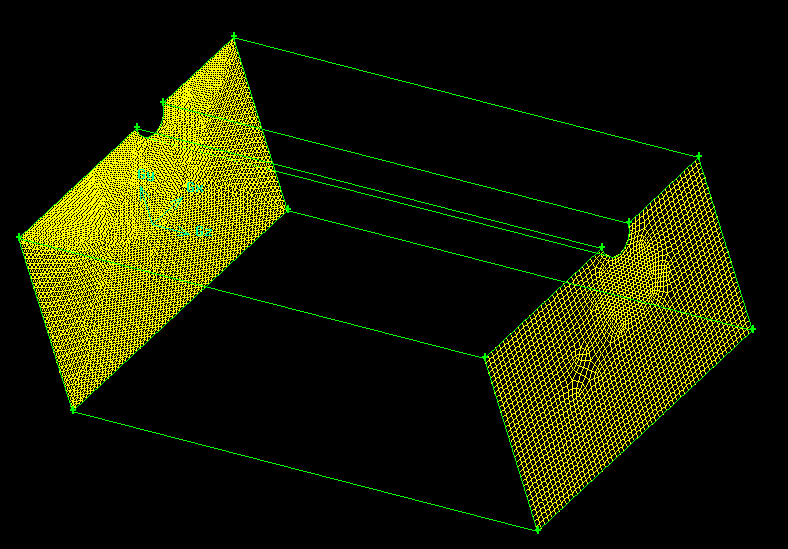This screenshot has height=549, width=788.
Task: Click the upper notch vertex on left mesh
Action: (164, 101)
